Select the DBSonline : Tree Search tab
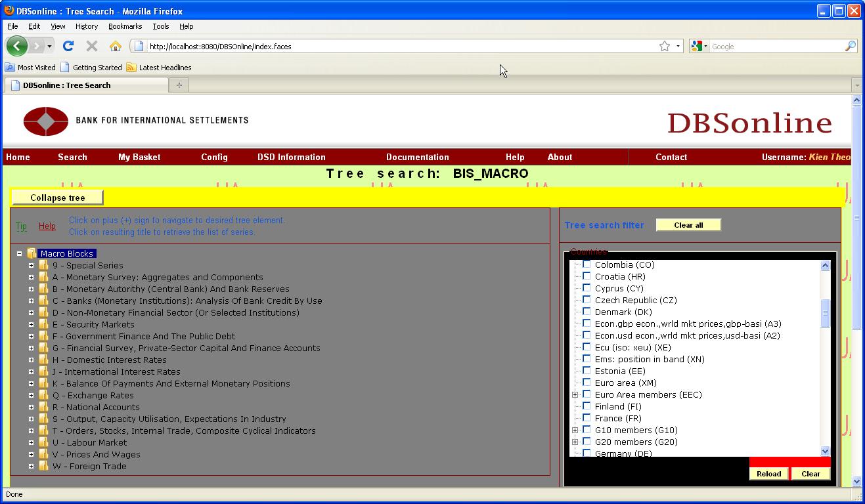The height and width of the screenshot is (504, 865). pos(85,85)
